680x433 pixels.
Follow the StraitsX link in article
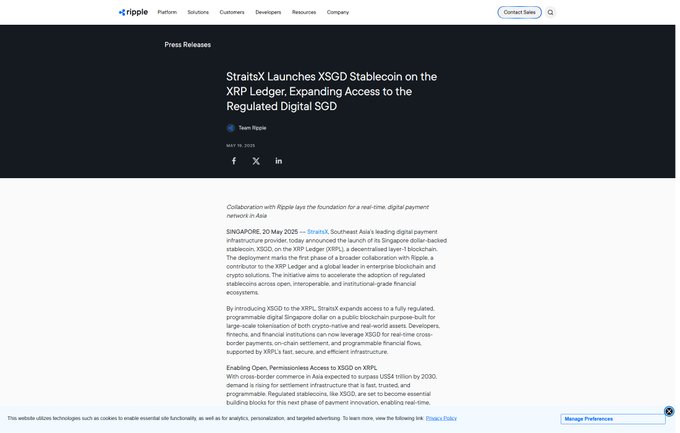tap(317, 232)
